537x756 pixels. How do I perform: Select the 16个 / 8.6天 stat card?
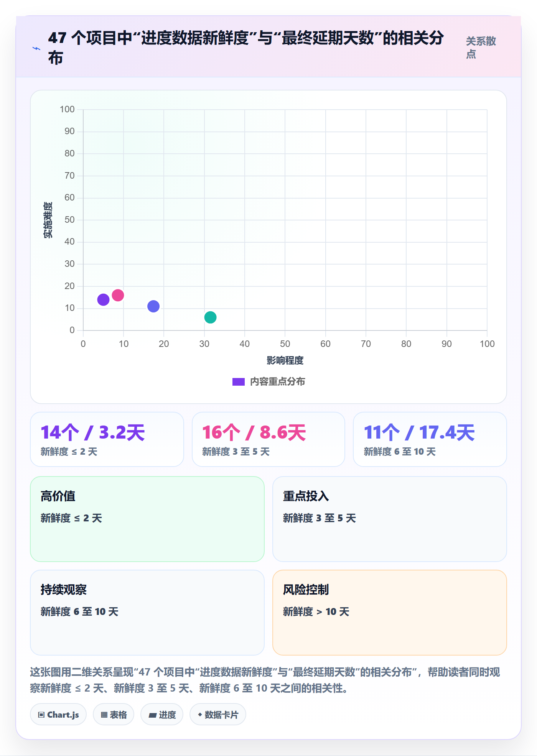point(268,439)
